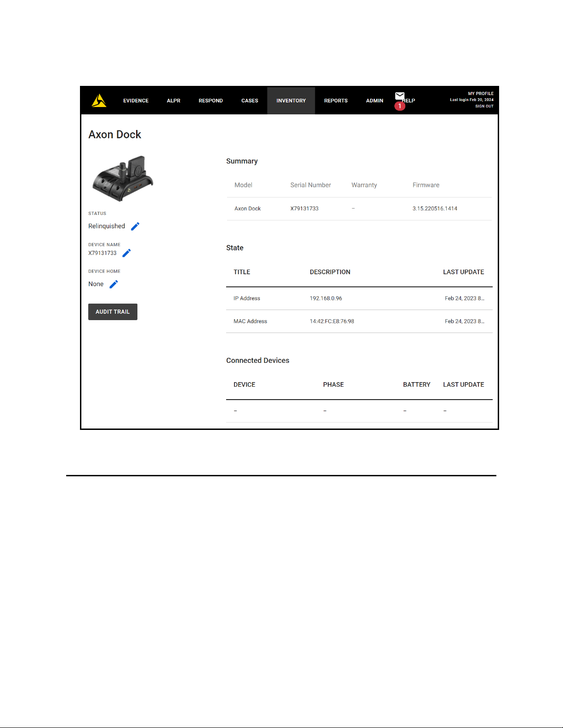Viewport: 563px width, 728px height.
Task: Sort Connected Devices by Battery column
Action: pos(416,384)
